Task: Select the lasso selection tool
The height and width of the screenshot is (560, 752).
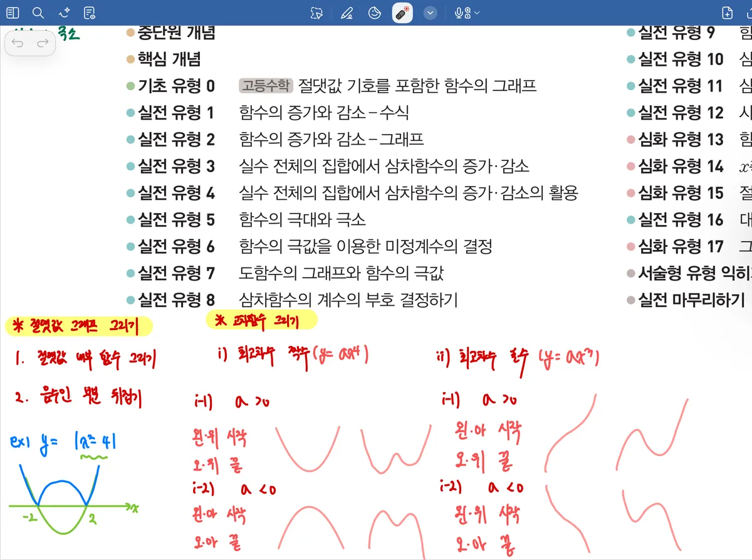Action: pyautogui.click(x=317, y=13)
